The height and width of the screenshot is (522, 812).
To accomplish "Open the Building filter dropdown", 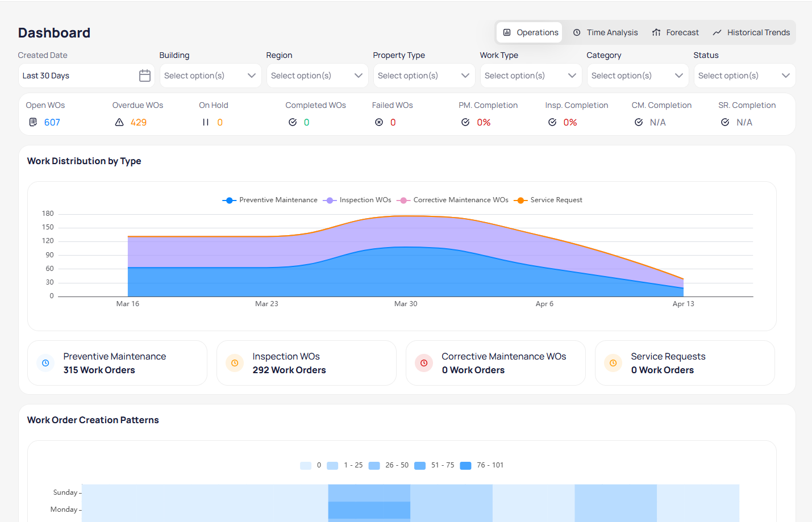I will [210, 76].
